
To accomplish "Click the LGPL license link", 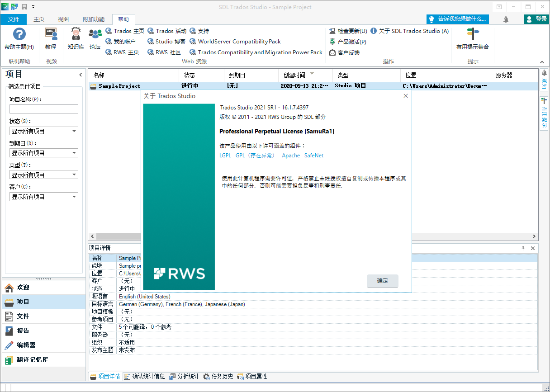I will (x=225, y=156).
